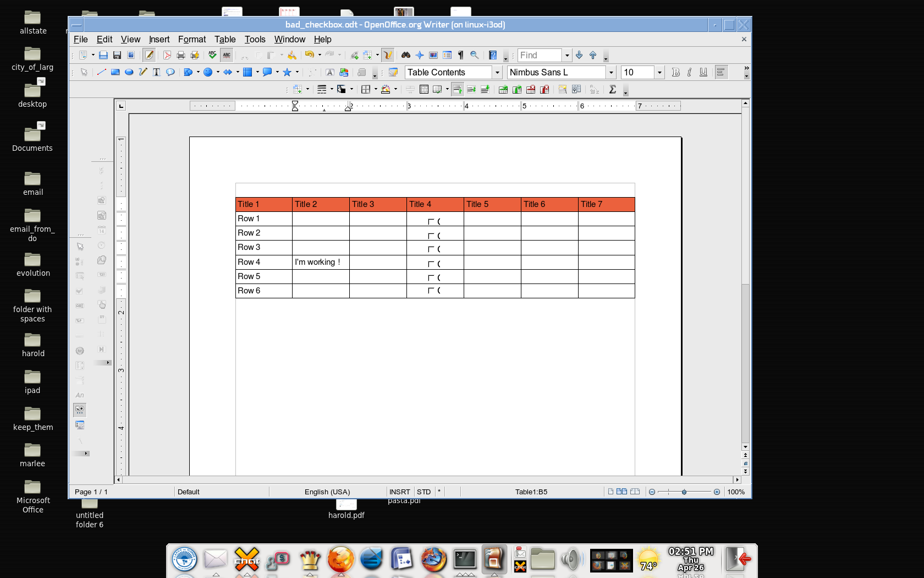924x578 pixels.
Task: Click the Undo arrow icon
Action: [x=309, y=55]
